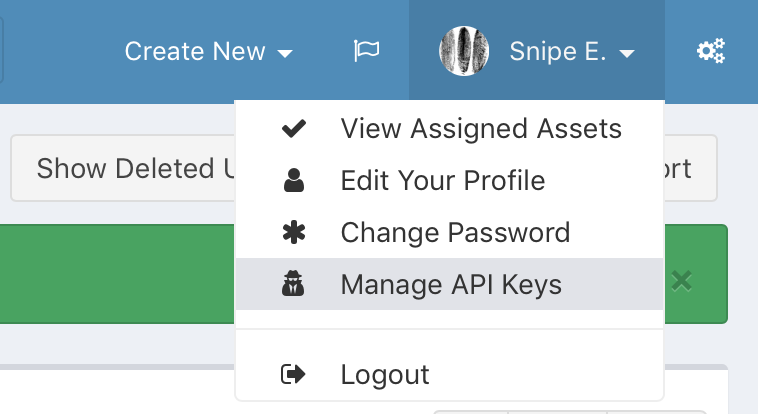The image size is (758, 414).
Task: Select View Assigned Assets
Action: click(x=450, y=129)
